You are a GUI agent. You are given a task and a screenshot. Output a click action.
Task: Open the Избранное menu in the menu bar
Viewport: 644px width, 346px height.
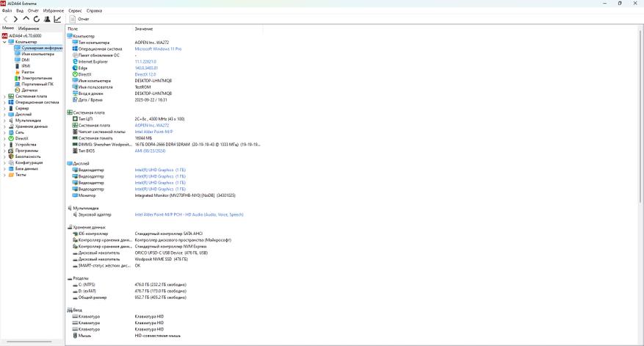click(54, 11)
